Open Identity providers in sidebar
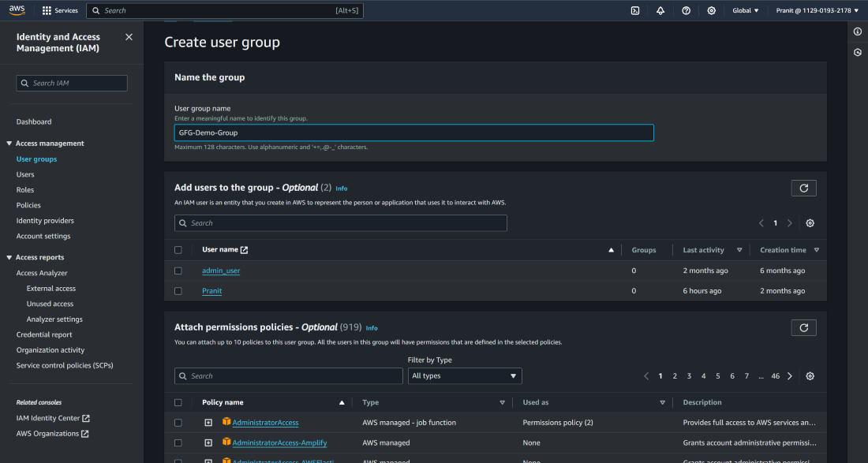 [45, 221]
